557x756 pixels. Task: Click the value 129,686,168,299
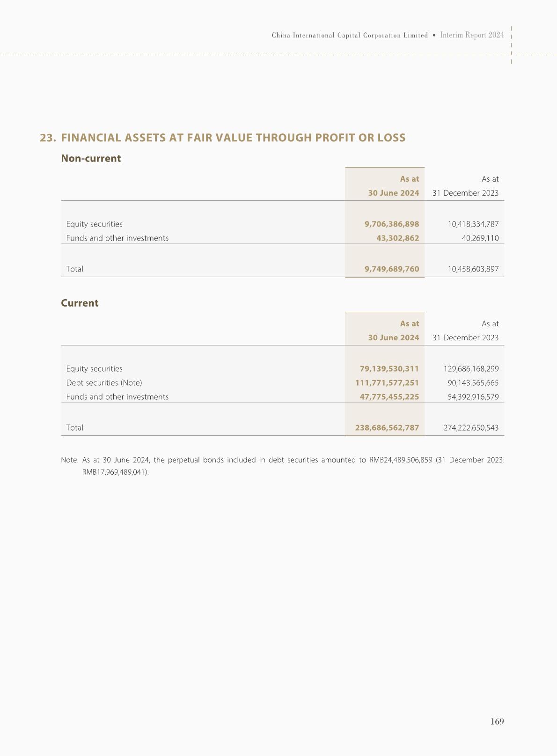[470, 369]
